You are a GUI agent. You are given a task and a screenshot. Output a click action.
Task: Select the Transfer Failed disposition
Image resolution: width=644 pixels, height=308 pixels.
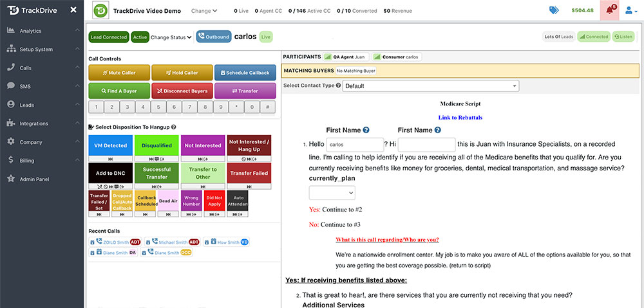click(x=249, y=173)
